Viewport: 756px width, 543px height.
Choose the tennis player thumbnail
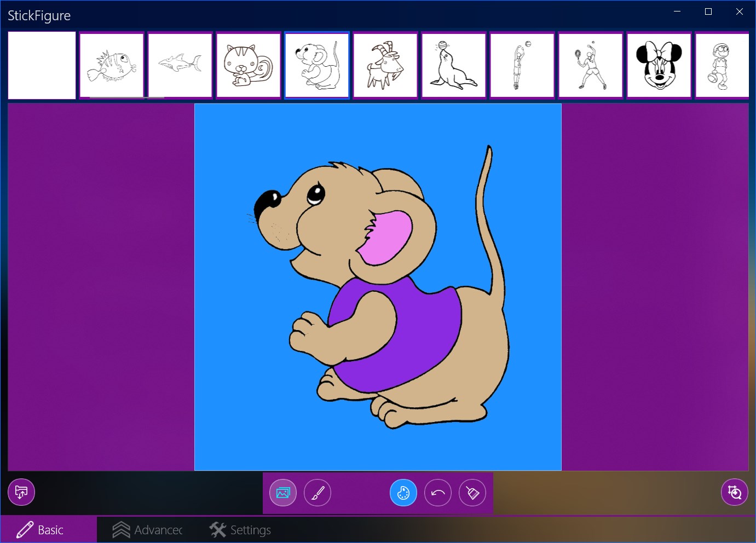point(591,65)
